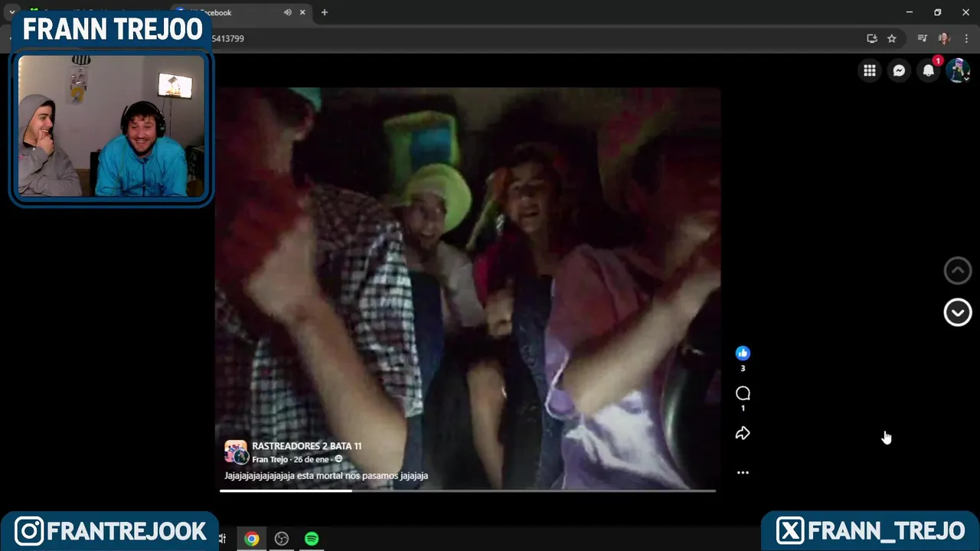This screenshot has width=980, height=551.
Task: Share the video with arrow icon
Action: click(x=743, y=433)
